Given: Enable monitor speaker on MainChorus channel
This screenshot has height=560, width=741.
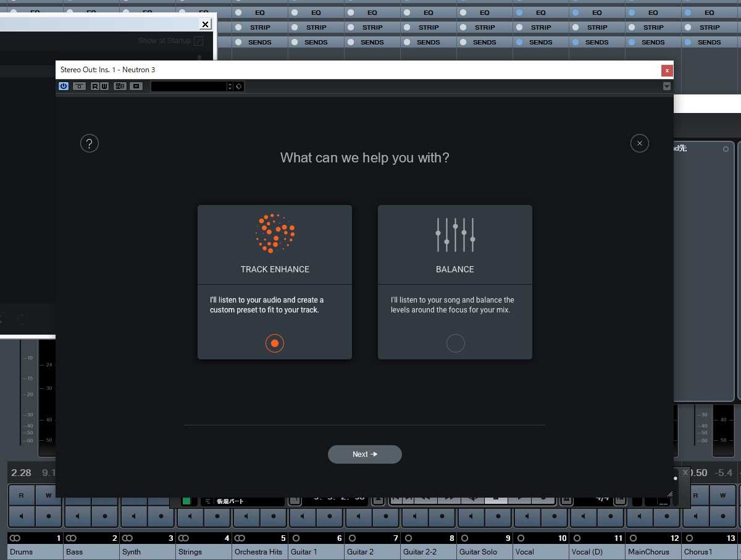Looking at the screenshot, I should click(640, 516).
